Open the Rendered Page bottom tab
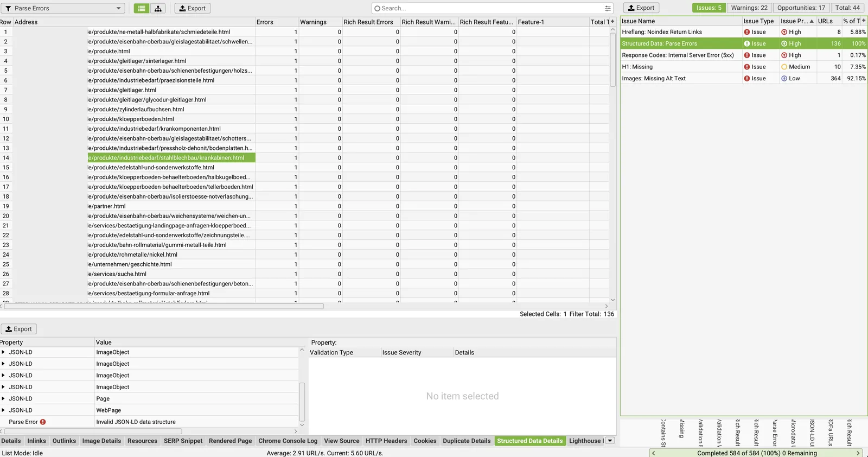The width and height of the screenshot is (868, 457). pos(230,441)
